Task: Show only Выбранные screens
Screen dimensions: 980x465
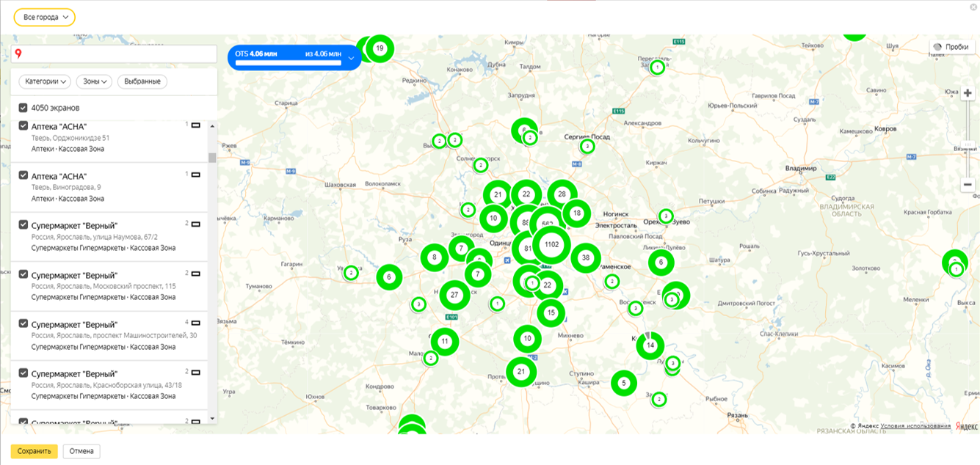Action: (142, 81)
